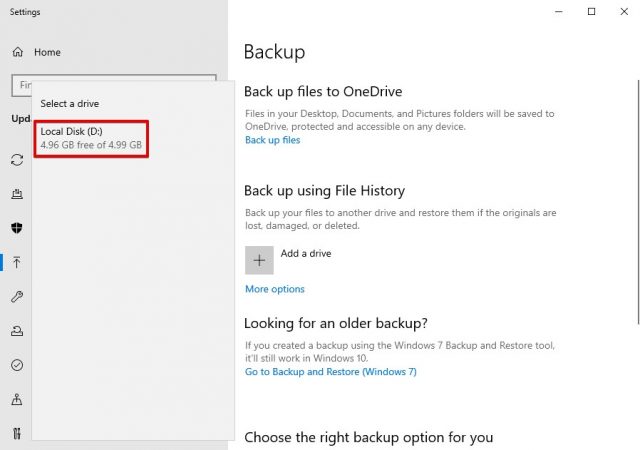
Task: Click the Back up files link
Action: point(273,140)
